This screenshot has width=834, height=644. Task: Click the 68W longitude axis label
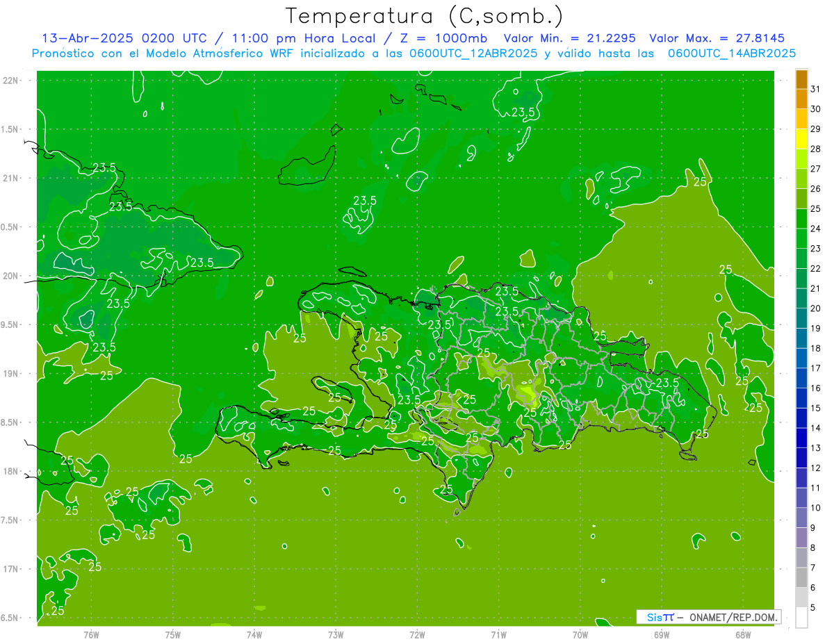point(743,634)
